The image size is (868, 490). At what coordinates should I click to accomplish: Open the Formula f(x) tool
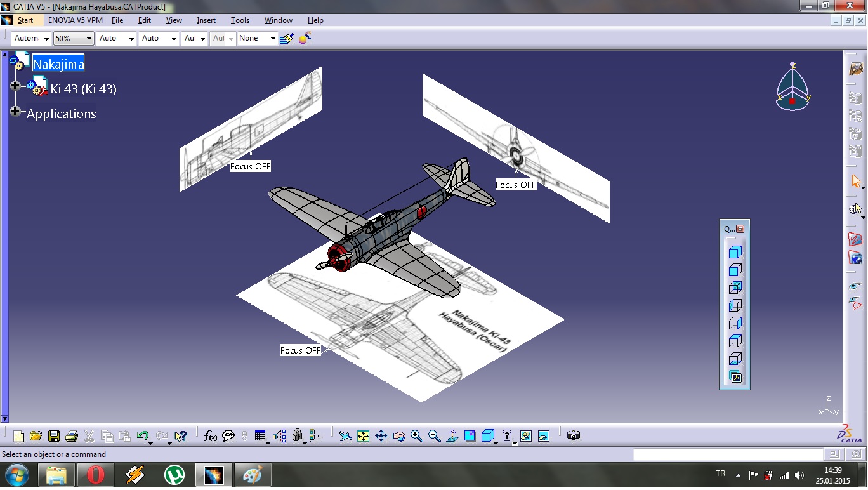211,436
